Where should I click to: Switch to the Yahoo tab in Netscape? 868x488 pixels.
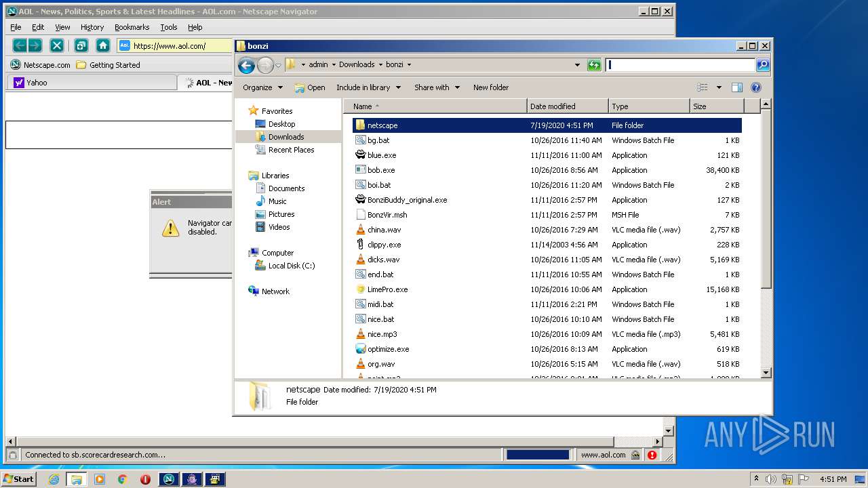[92, 83]
